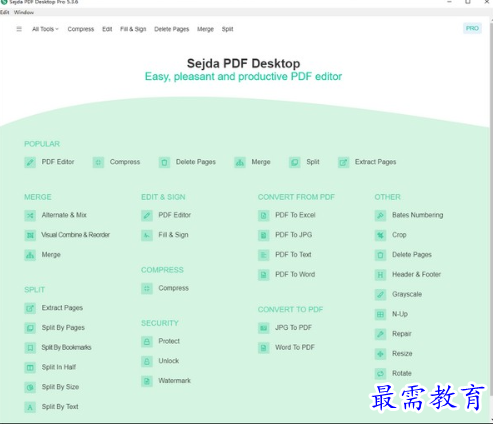Click the PDF Editor icon under Popular
The width and height of the screenshot is (493, 429).
click(30, 162)
